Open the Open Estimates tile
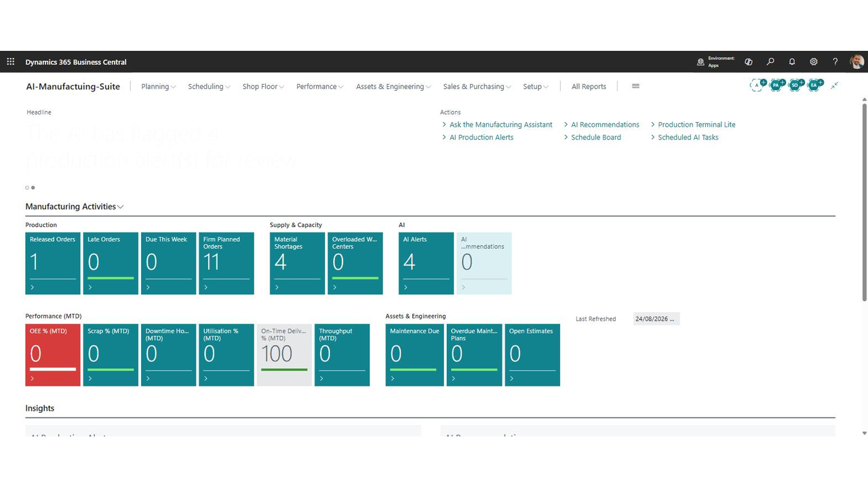 [x=532, y=355]
